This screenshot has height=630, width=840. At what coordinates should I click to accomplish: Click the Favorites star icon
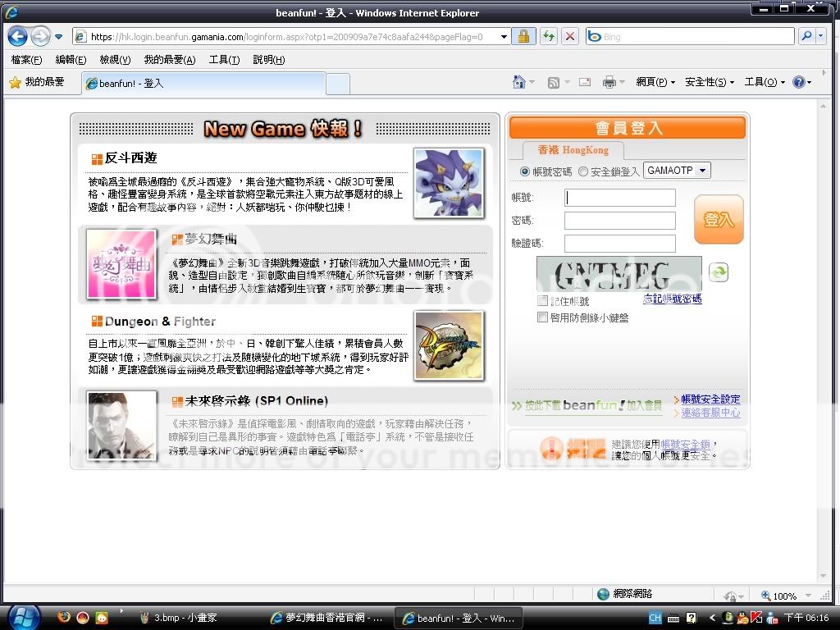15,82
